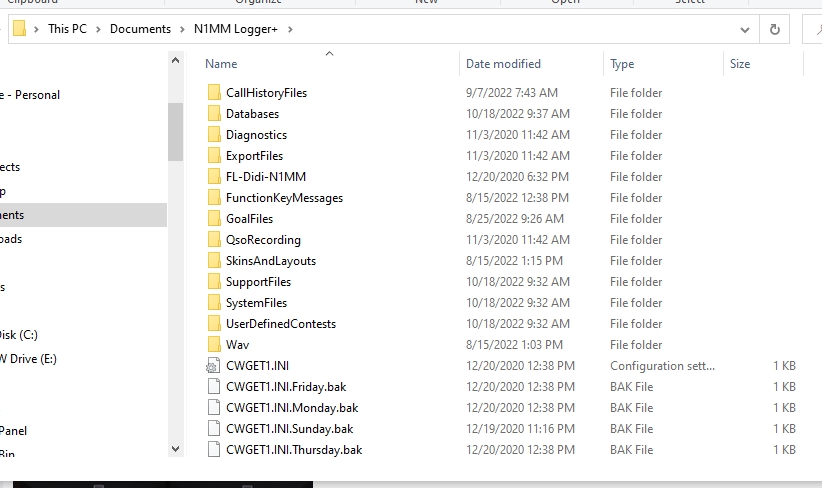822x488 pixels.
Task: Click the address bar folder icon
Action: (19, 28)
